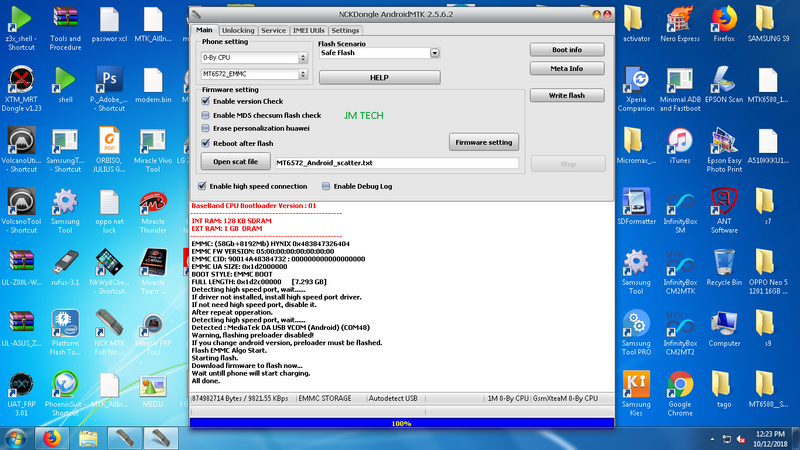The width and height of the screenshot is (800, 450).
Task: Open ANT Software icon
Action: [x=724, y=211]
